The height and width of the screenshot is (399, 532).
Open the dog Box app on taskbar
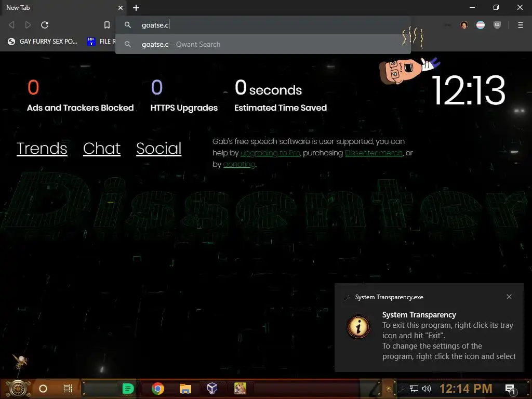point(240,389)
